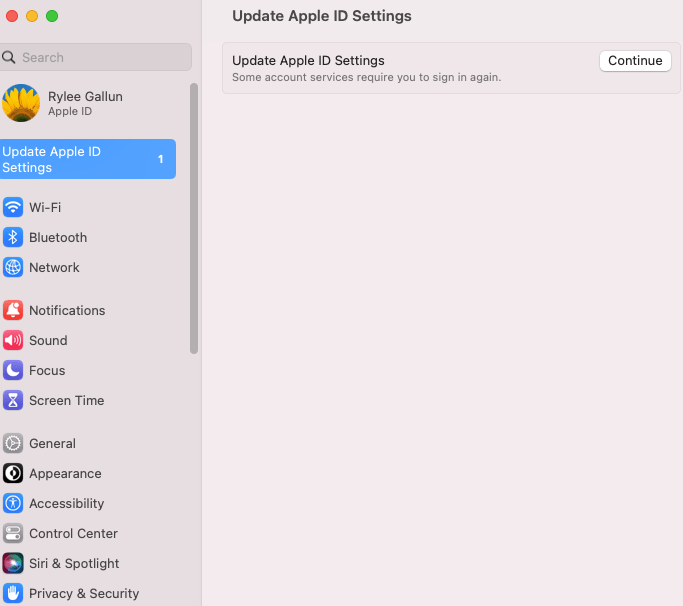Click the notification badge showing 1

160,159
